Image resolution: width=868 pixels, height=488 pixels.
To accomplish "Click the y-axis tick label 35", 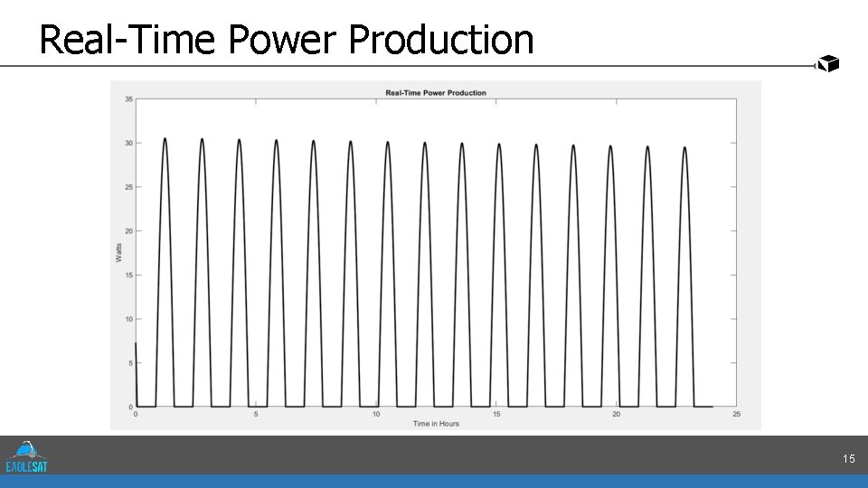I will point(129,99).
